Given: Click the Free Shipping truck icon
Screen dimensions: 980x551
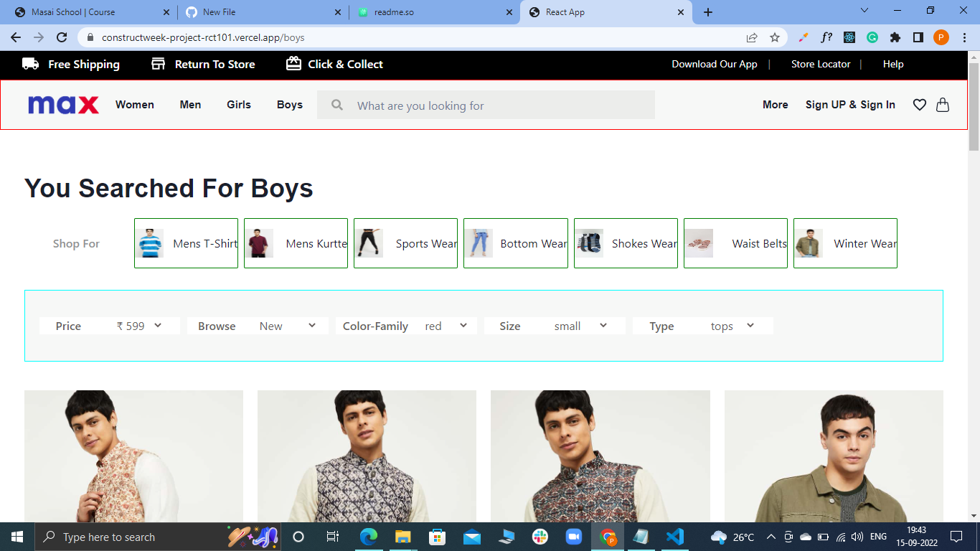Looking at the screenshot, I should tap(29, 64).
